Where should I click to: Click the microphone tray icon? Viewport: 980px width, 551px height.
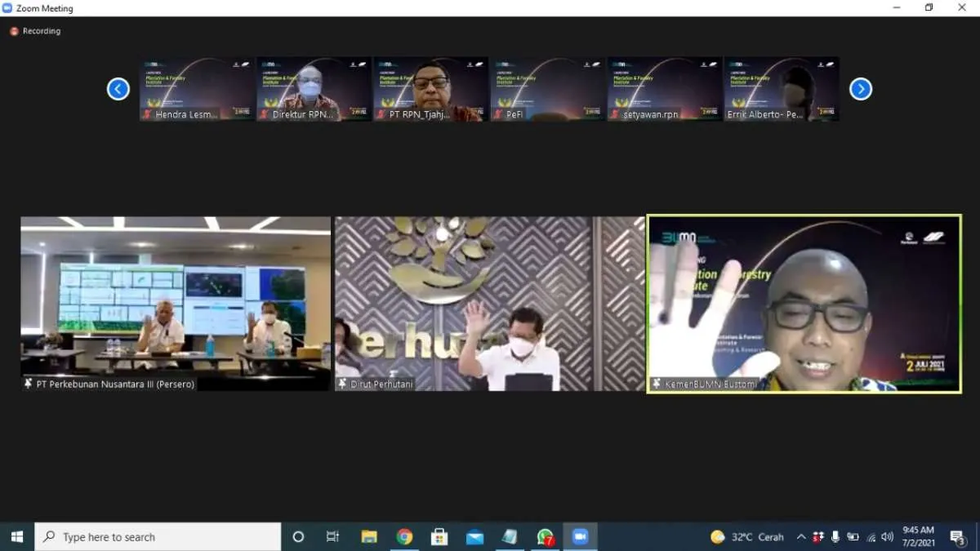[835, 536]
